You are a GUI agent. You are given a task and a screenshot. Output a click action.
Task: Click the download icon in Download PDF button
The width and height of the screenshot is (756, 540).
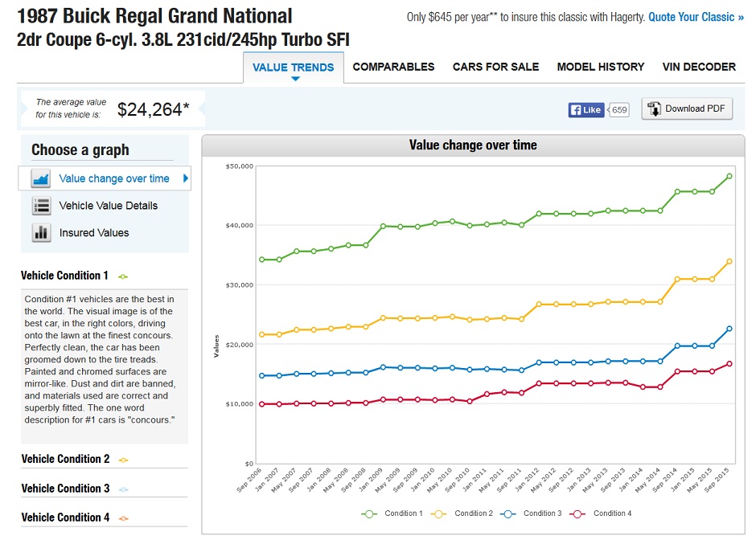654,108
